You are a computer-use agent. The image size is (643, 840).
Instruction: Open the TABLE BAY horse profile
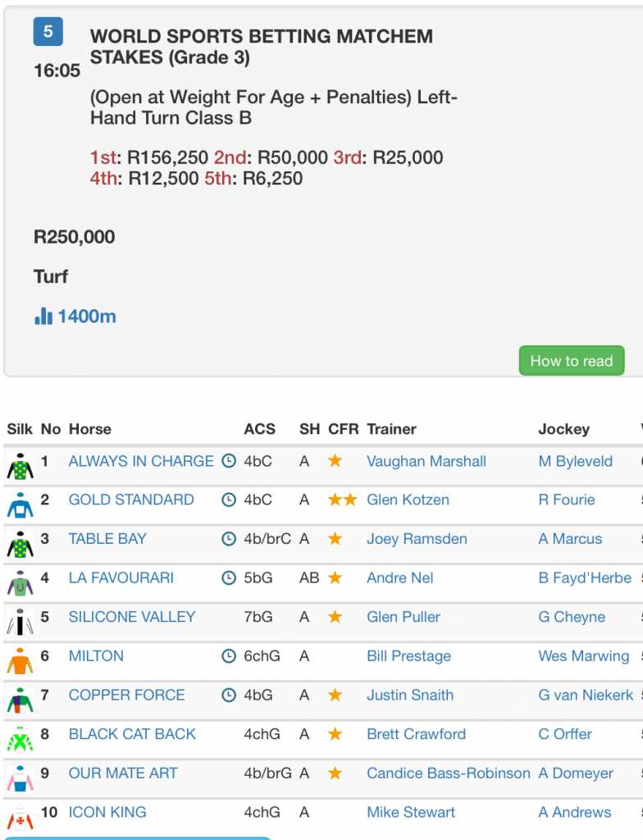point(107,539)
